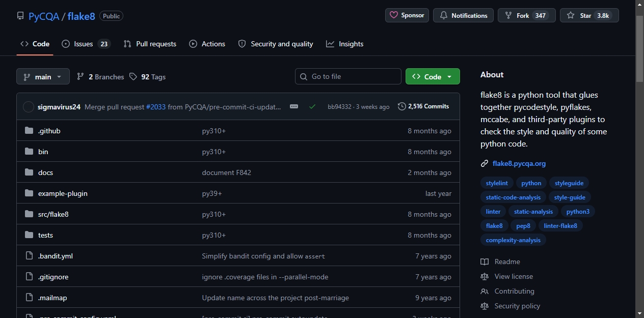644x318 pixels.
Task: Open the .mailmap file name
Action: coord(52,298)
